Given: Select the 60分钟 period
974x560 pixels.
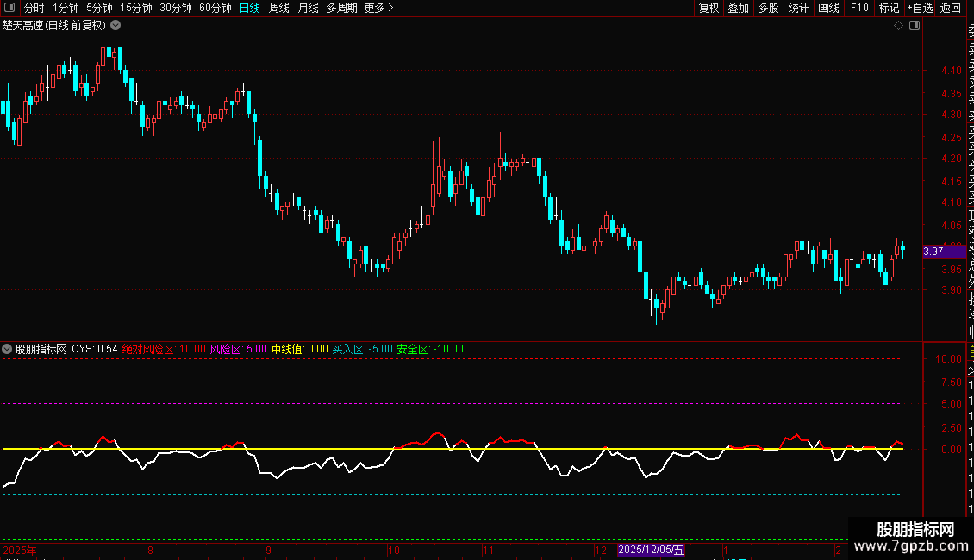Looking at the screenshot, I should click(215, 8).
